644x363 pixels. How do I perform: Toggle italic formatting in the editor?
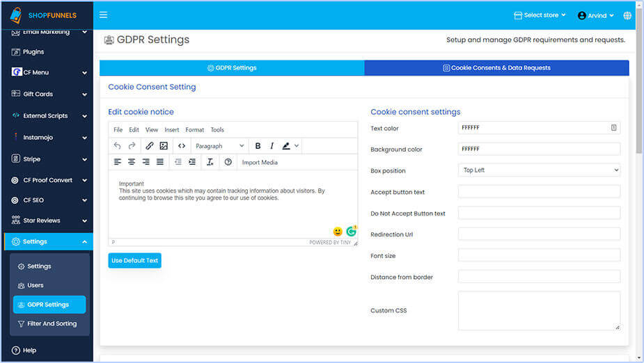[x=272, y=146]
